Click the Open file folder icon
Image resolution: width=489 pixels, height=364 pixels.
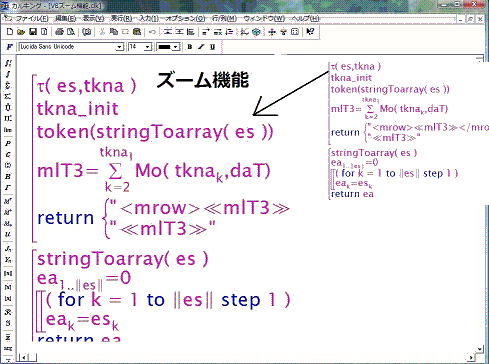click(21, 32)
